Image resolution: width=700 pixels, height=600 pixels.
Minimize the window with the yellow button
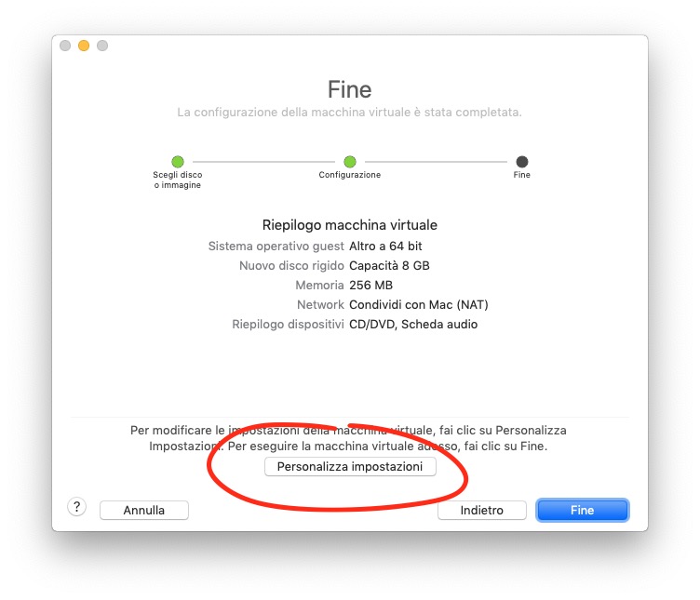pyautogui.click(x=84, y=46)
